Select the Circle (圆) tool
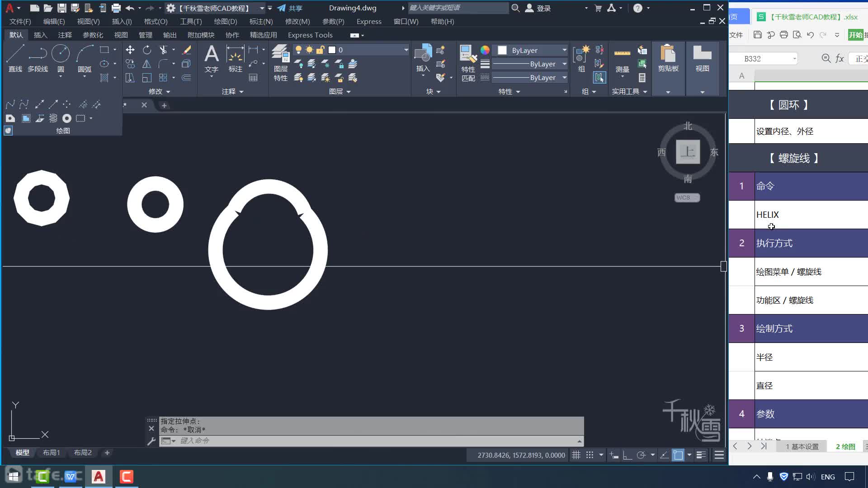Screen dimensions: 868x488 pos(61,58)
